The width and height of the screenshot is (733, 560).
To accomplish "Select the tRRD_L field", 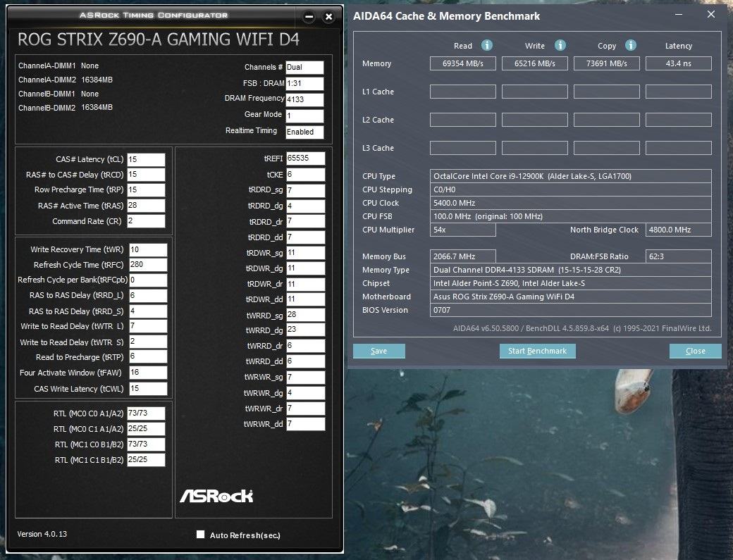I will [148, 295].
